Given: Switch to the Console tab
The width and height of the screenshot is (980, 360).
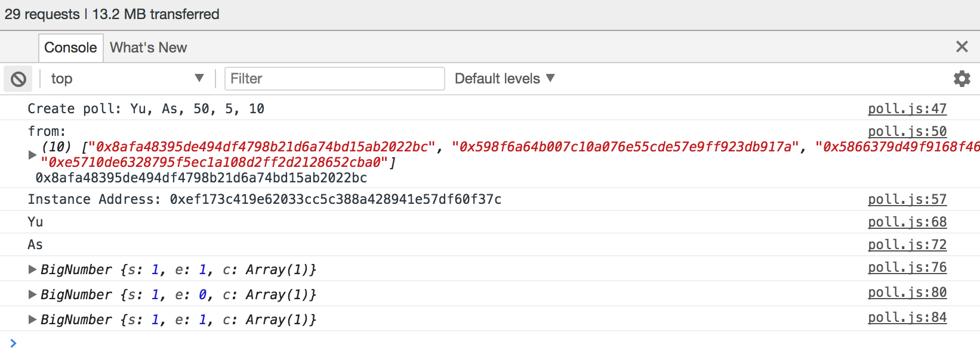Looking at the screenshot, I should pyautogui.click(x=70, y=48).
